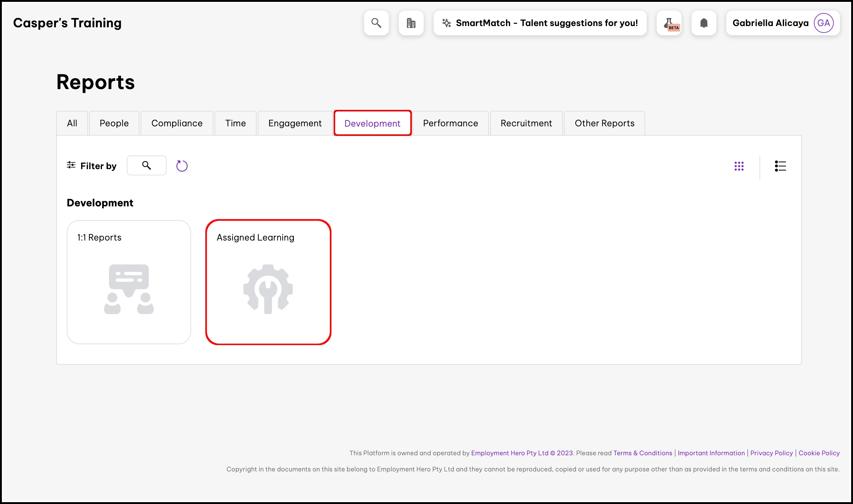Viewport: 853px width, 504px height.
Task: Click the reports search field
Action: pos(147,165)
